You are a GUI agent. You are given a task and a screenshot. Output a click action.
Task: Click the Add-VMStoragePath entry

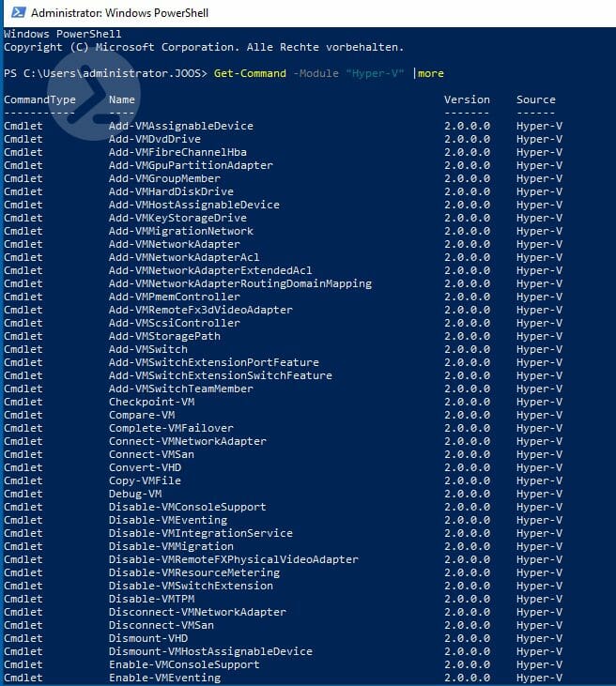164,336
